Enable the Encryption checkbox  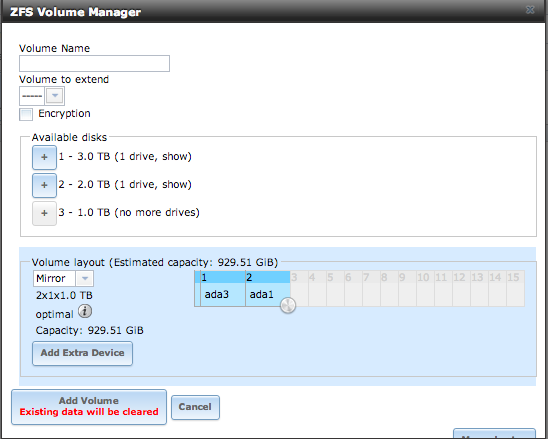click(26, 114)
